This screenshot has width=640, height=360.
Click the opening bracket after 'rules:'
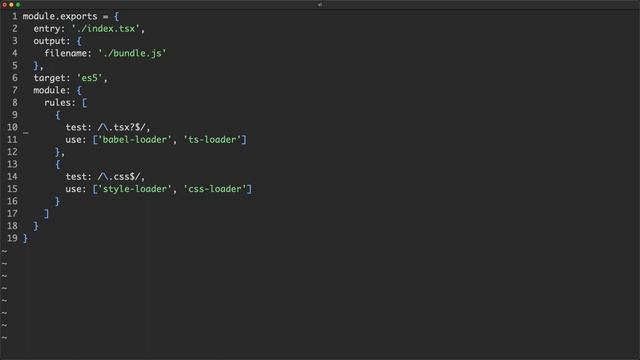[x=84, y=103]
